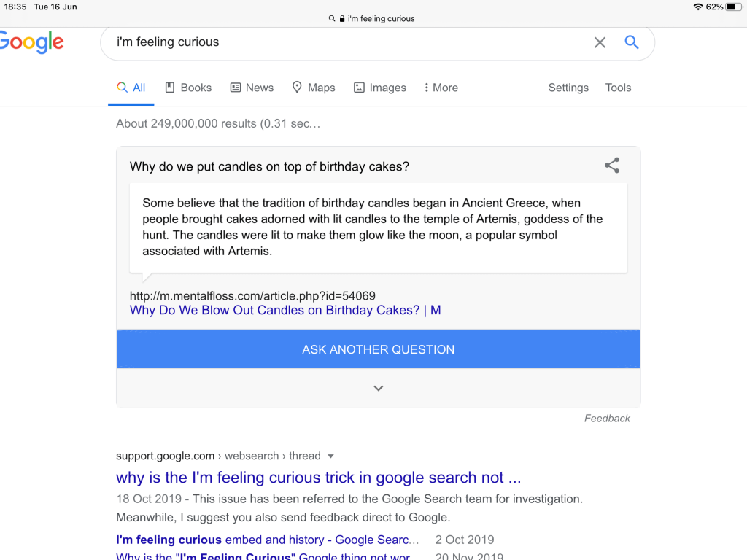Expand the curious fact card chevron
This screenshot has width=747, height=560.
tap(378, 389)
